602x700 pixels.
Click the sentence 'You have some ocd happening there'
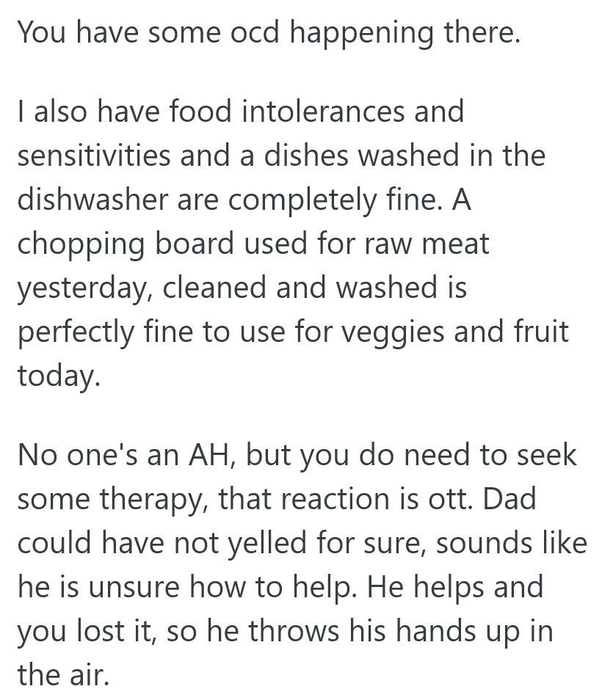[268, 33]
